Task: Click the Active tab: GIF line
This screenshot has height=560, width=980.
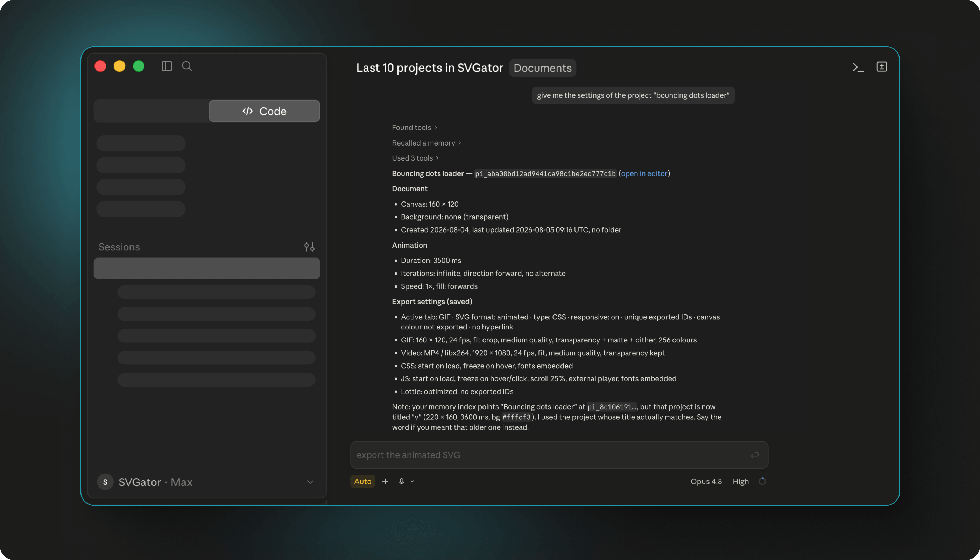Action: pyautogui.click(x=560, y=322)
